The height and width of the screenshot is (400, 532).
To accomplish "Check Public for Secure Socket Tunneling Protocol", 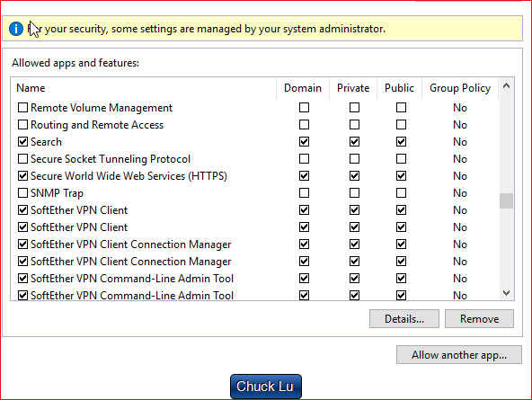I will pyautogui.click(x=401, y=159).
